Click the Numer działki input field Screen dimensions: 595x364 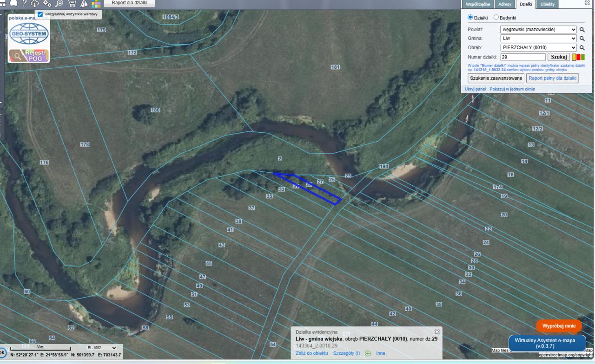(x=523, y=57)
